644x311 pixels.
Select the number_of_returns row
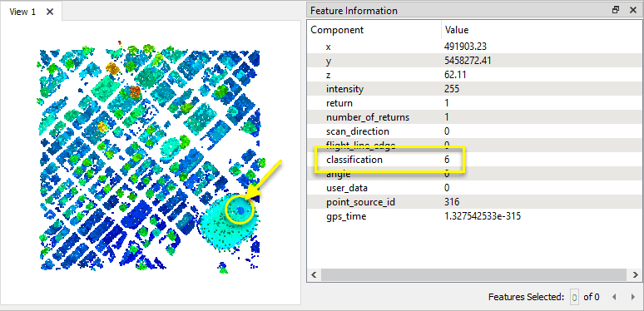coord(474,117)
